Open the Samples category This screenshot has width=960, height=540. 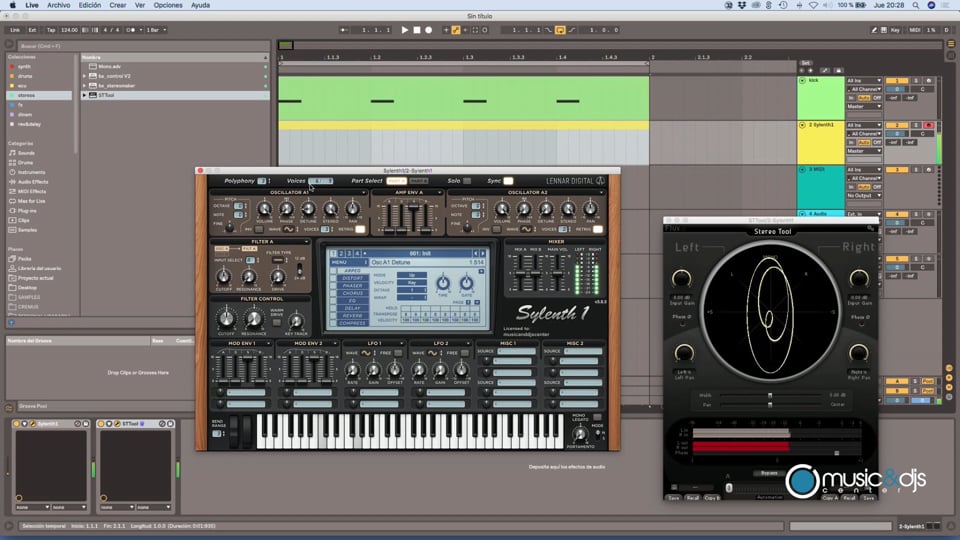pyautogui.click(x=27, y=230)
